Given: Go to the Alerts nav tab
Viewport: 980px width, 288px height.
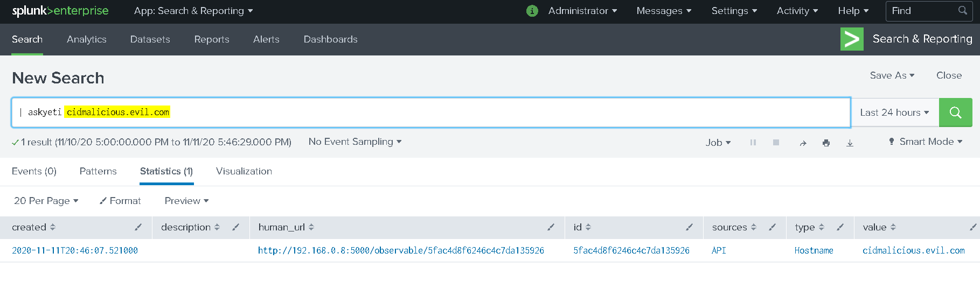Looking at the screenshot, I should click(266, 39).
